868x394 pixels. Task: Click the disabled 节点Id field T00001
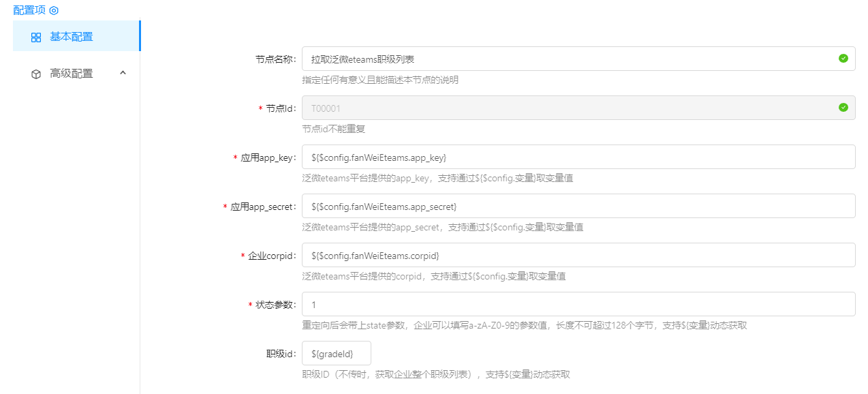(565, 108)
